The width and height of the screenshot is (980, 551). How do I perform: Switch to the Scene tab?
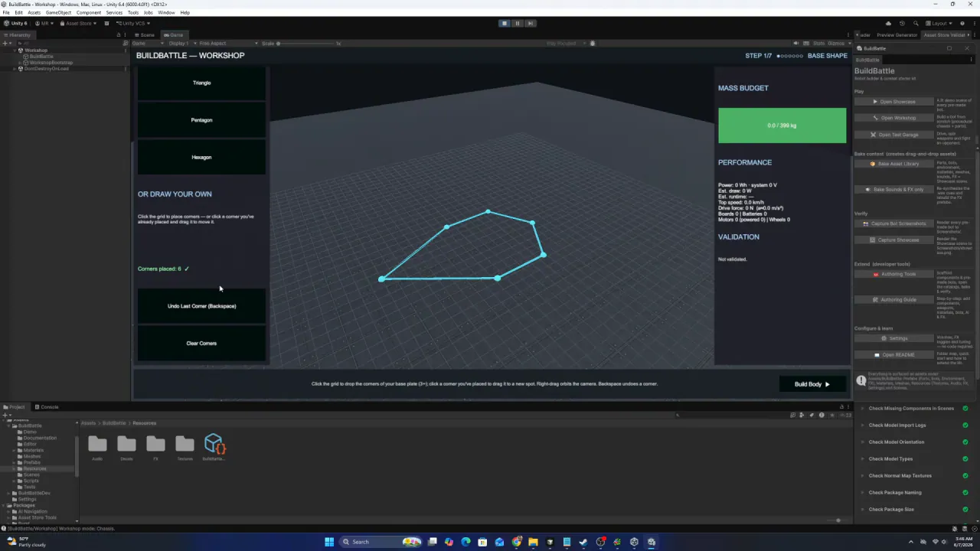click(x=145, y=34)
